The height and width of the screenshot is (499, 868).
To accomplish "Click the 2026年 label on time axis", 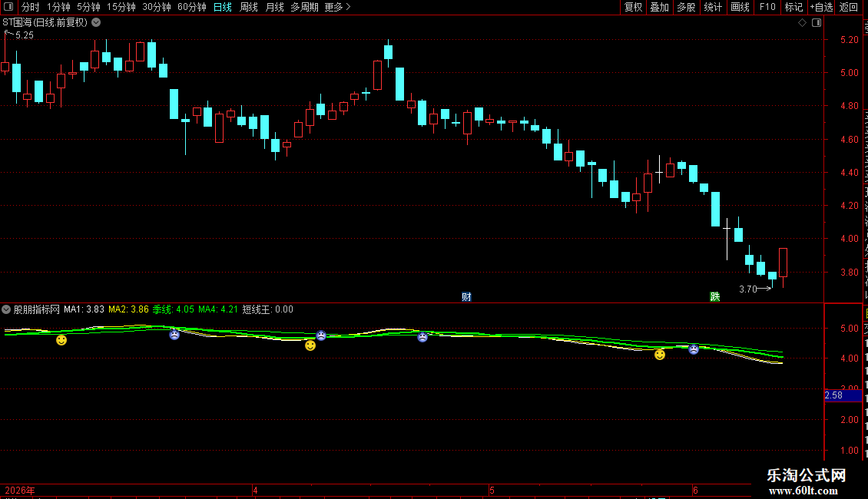I will click(20, 490).
